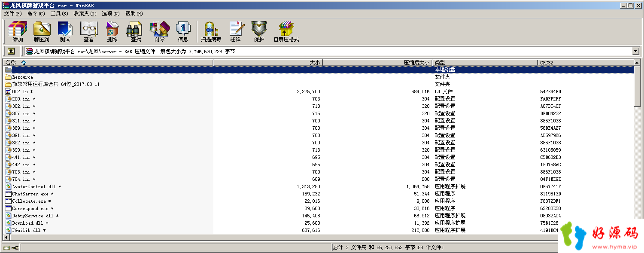Click the '本地磁盘' type cell
Image resolution: width=644 pixels, height=253 pixels.
click(445, 70)
